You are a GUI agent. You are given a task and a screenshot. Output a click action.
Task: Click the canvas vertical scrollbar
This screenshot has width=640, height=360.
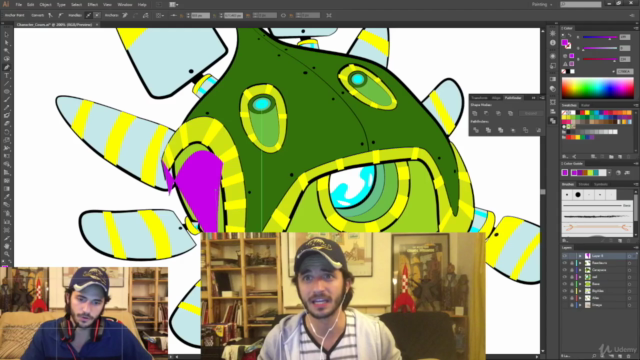click(543, 191)
